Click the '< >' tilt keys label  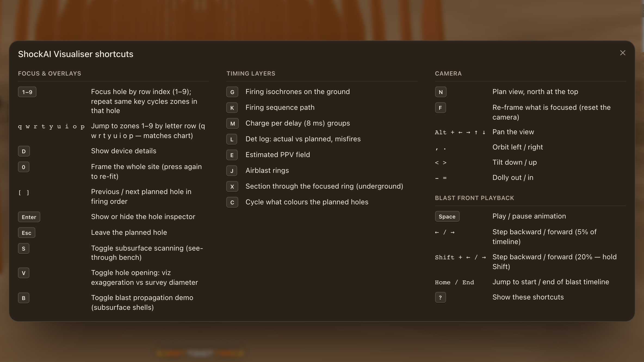(x=441, y=163)
